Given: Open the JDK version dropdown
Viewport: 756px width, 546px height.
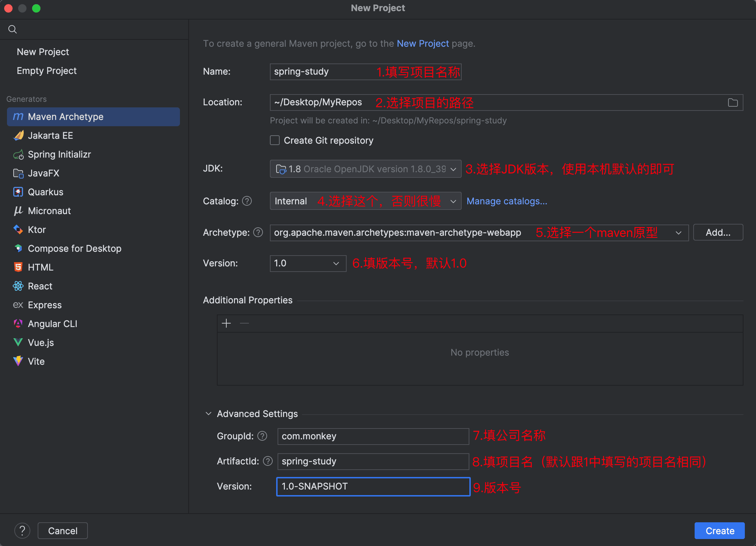Looking at the screenshot, I should [366, 169].
